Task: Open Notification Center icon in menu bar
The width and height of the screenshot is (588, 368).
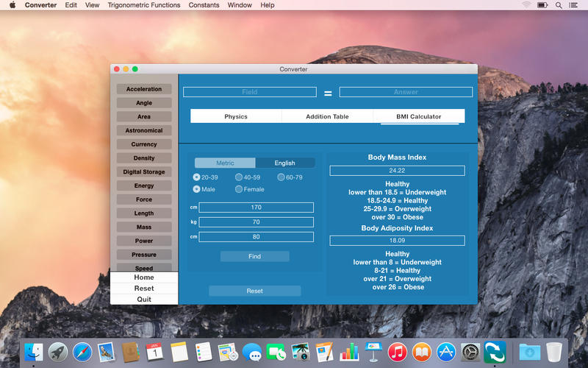Action: (573, 5)
